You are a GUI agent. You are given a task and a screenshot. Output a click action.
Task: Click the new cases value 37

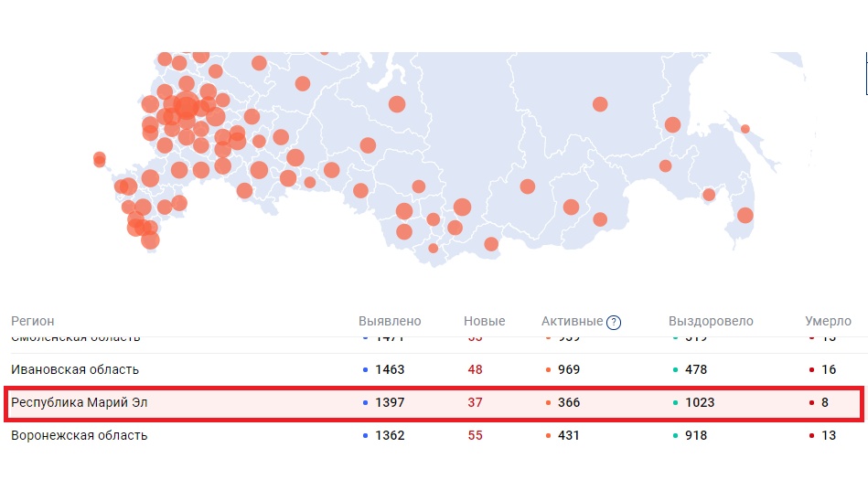pyautogui.click(x=475, y=402)
